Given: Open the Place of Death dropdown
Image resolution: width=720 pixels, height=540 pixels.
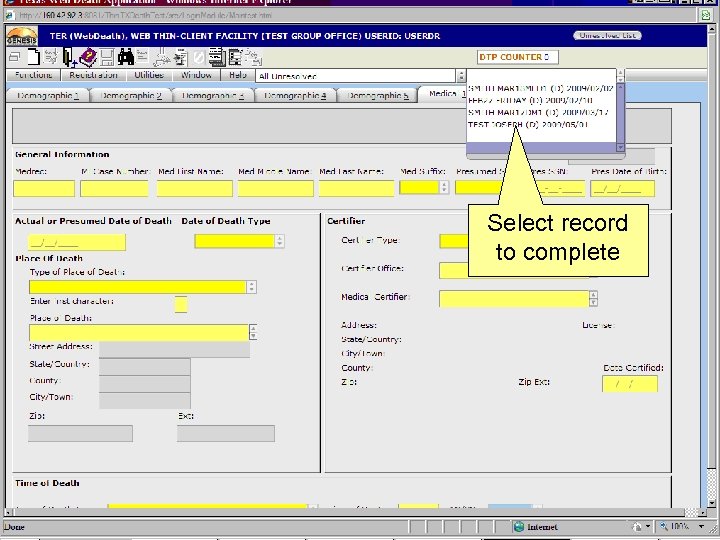Looking at the screenshot, I should pyautogui.click(x=253, y=332).
